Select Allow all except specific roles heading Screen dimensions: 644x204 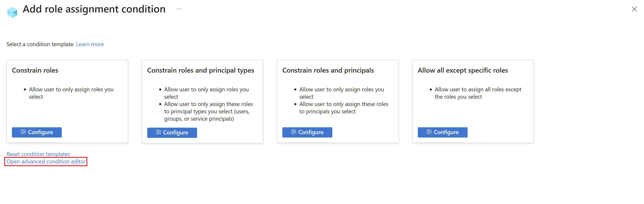tap(463, 70)
